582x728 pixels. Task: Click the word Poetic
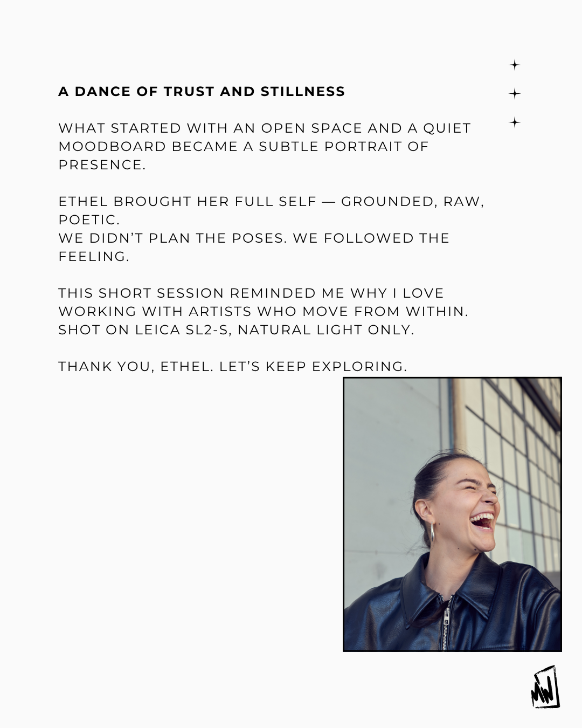(x=89, y=220)
